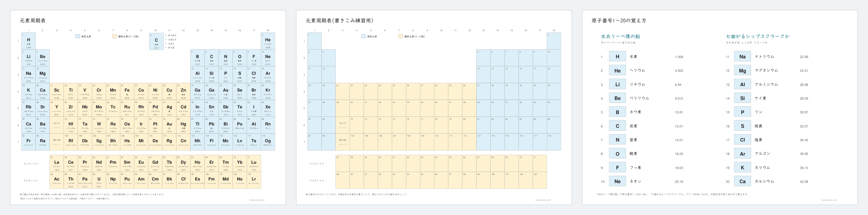Click the アクチノイド row label on the first page
This screenshot has width=868, height=215.
(31, 181)
